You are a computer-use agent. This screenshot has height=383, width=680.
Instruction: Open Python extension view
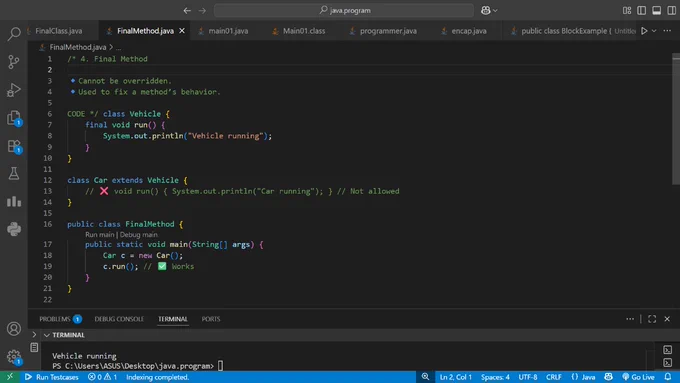[14, 229]
